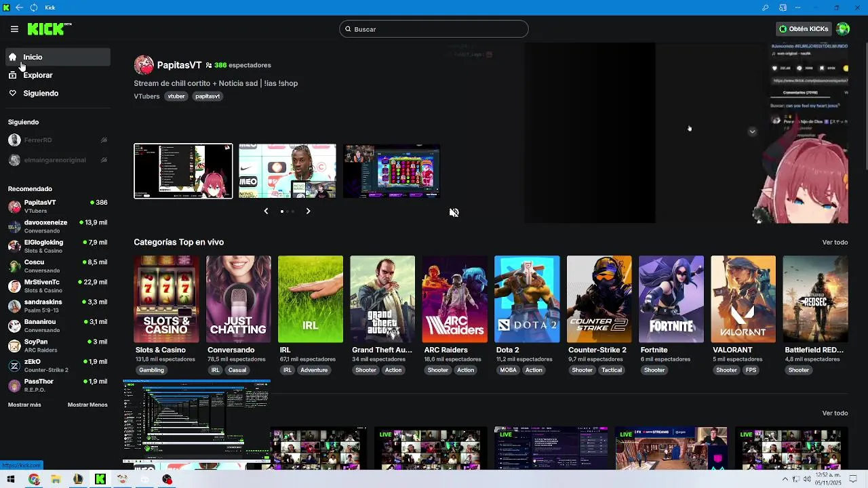Click the Tactical tag under Counter-Strike 2
Image resolution: width=868 pixels, height=488 pixels.
pos(612,370)
